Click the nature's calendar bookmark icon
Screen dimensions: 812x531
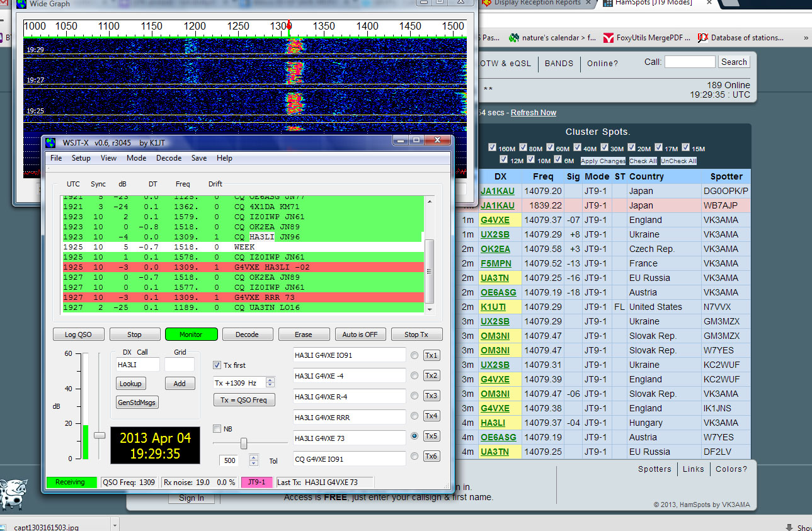click(x=515, y=38)
